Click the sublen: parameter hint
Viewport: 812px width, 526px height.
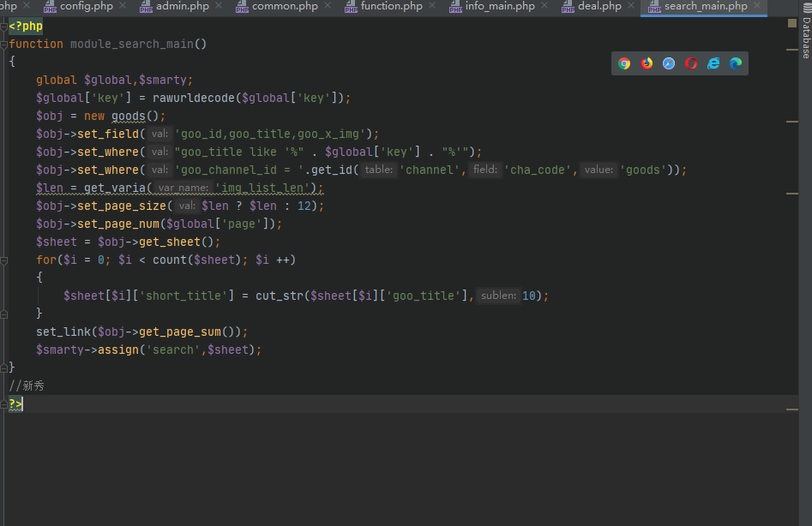[498, 296]
